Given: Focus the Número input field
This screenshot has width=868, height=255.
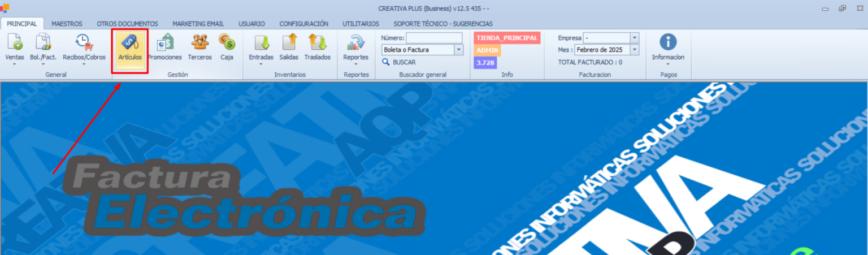Looking at the screenshot, I should 434,38.
